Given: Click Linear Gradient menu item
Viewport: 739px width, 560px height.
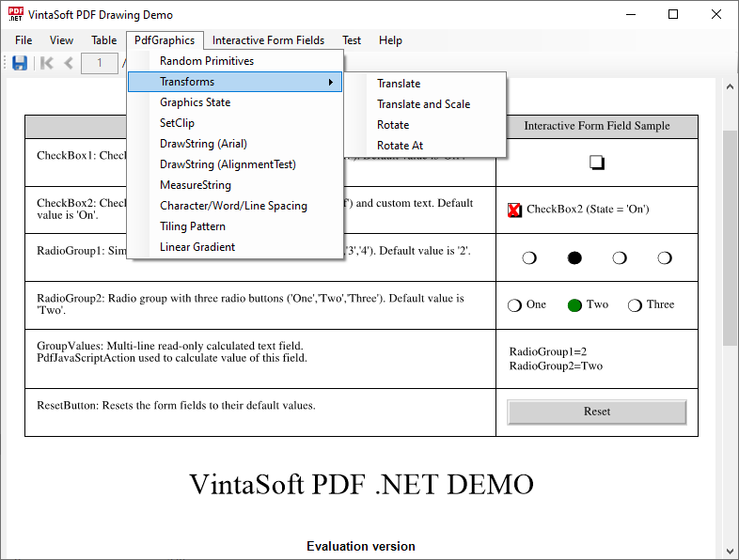Looking at the screenshot, I should click(x=197, y=247).
